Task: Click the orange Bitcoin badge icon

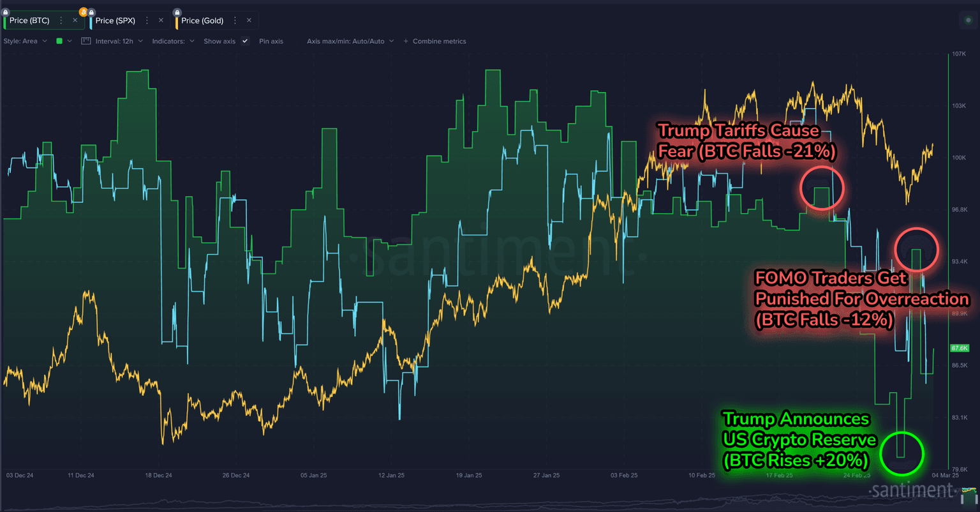Action: click(83, 11)
